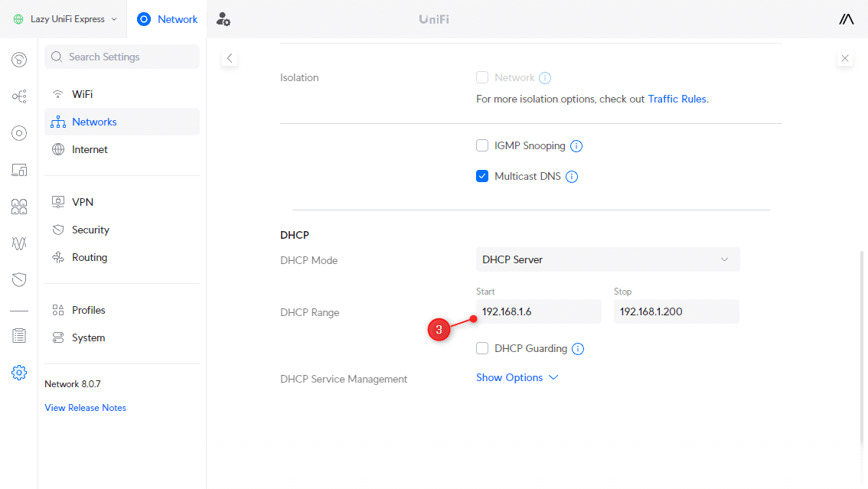
Task: Click the UniFi title in header
Action: [434, 19]
